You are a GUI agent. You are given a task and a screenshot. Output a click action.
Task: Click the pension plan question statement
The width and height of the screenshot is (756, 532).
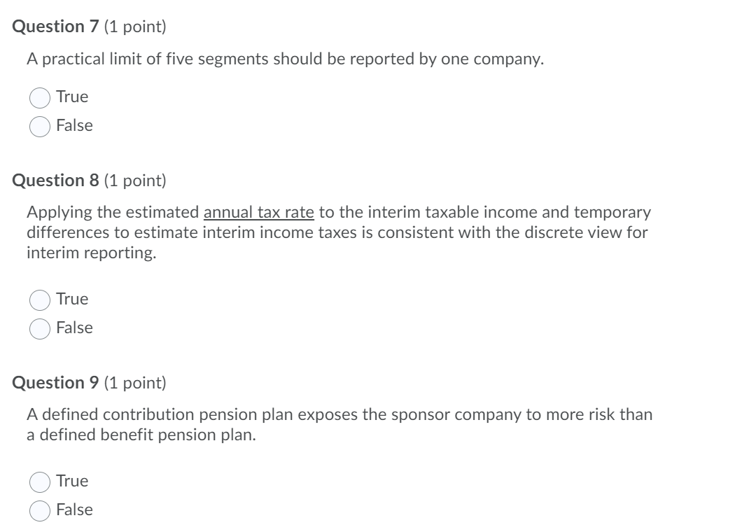pos(339,424)
